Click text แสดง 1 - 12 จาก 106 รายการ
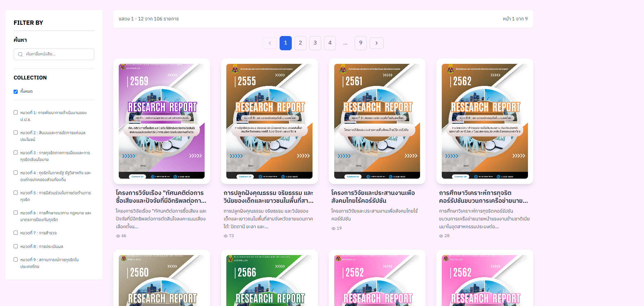 click(x=149, y=19)
